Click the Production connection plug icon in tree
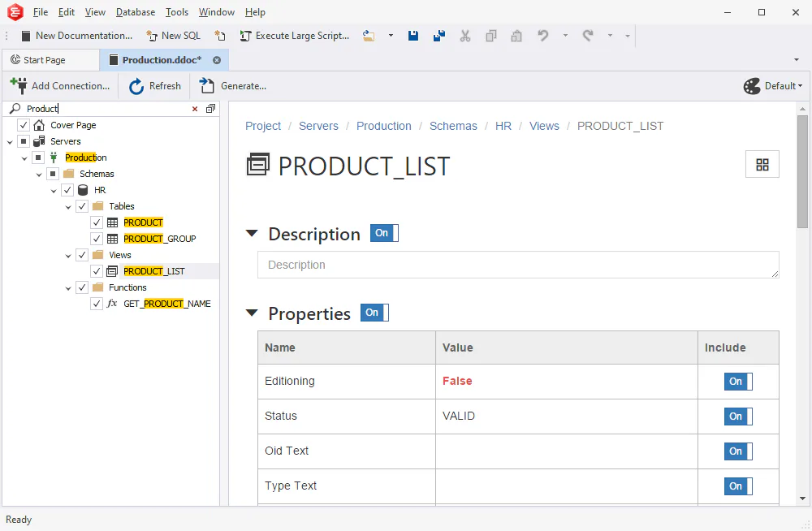The width and height of the screenshot is (812, 531). tap(54, 158)
